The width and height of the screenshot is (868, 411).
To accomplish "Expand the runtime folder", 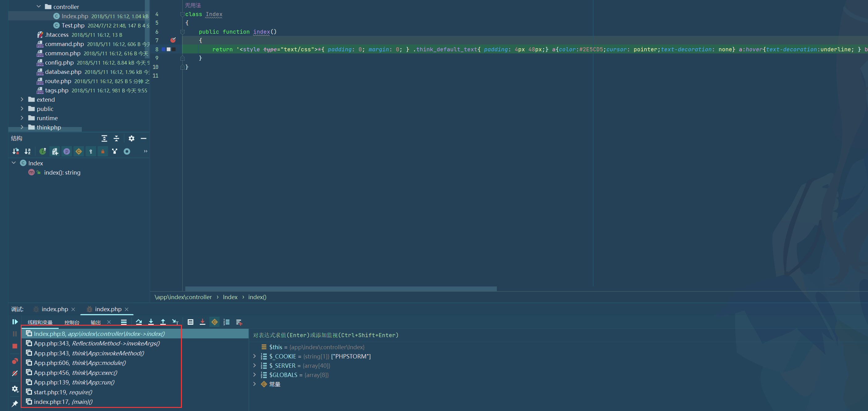I will (x=22, y=118).
